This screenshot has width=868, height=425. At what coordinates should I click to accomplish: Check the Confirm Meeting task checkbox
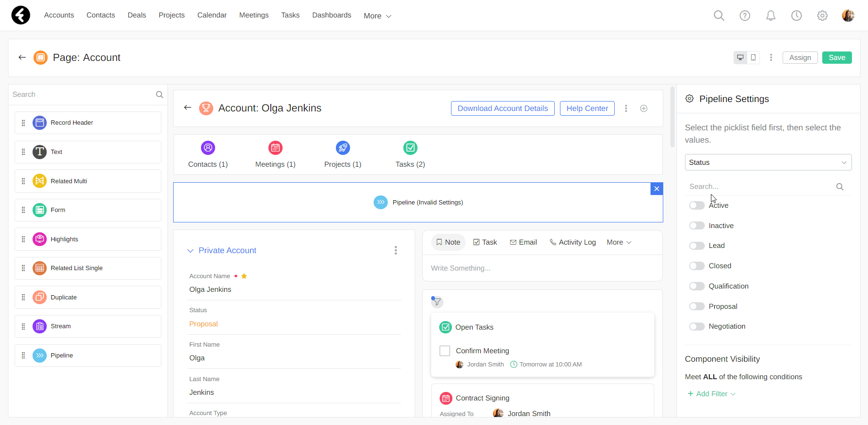coord(445,351)
